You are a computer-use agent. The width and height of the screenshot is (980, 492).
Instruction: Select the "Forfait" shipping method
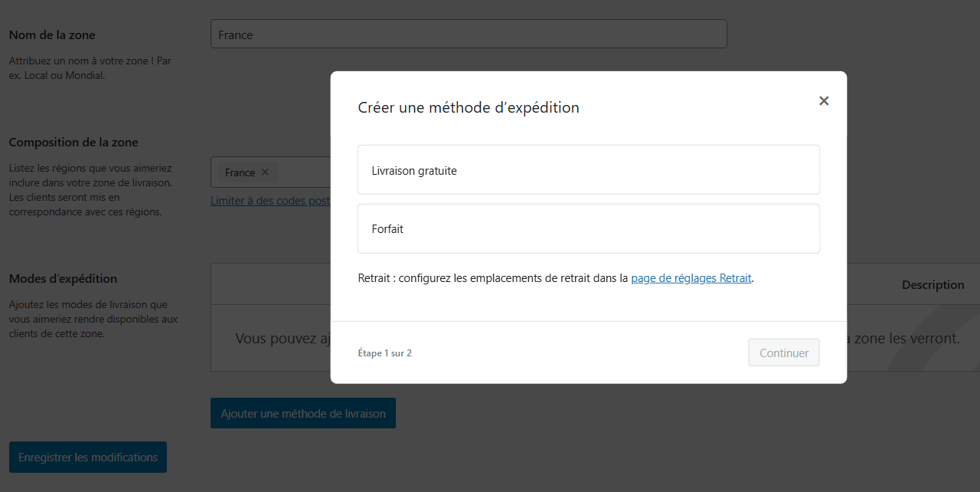click(x=588, y=228)
